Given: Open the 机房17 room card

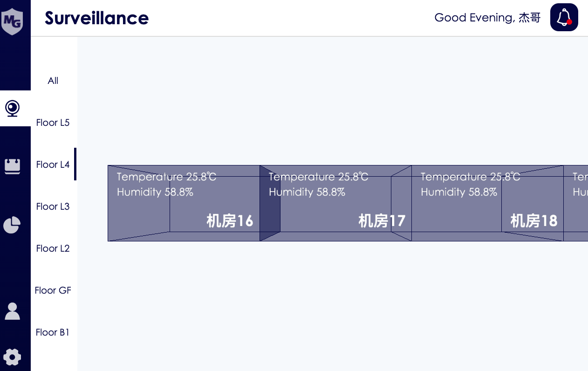Looking at the screenshot, I should [335, 203].
